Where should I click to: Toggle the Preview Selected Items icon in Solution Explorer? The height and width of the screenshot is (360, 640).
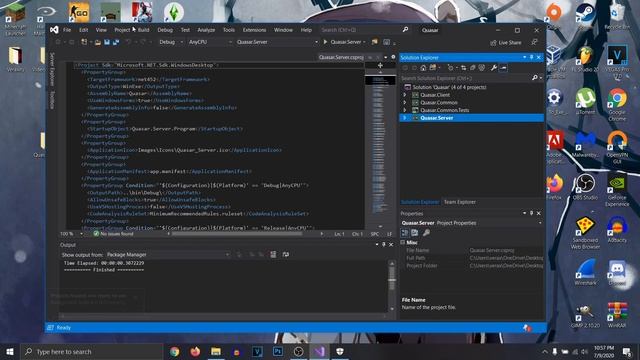point(503,68)
